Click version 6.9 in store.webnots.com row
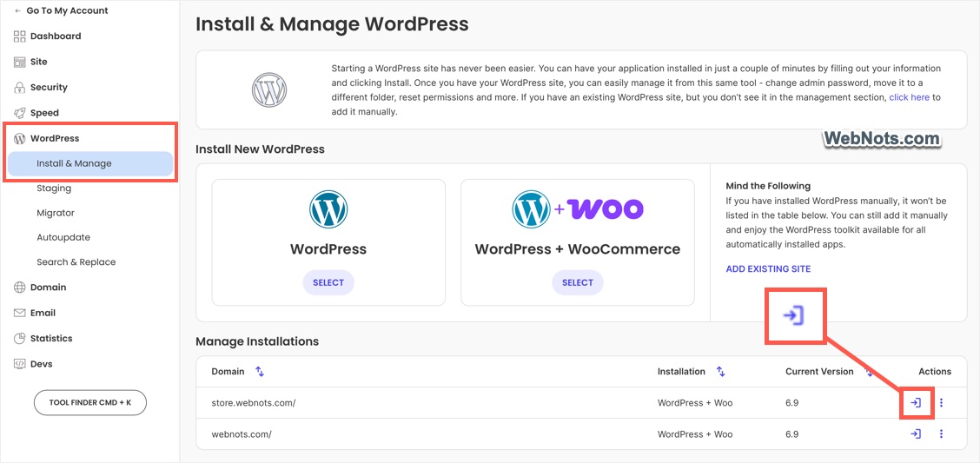The image size is (980, 463). coord(791,403)
